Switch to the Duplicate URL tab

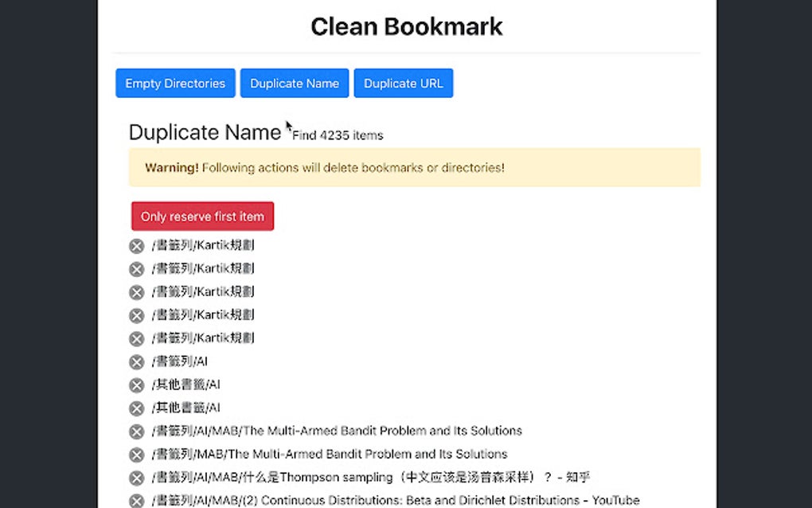(403, 83)
